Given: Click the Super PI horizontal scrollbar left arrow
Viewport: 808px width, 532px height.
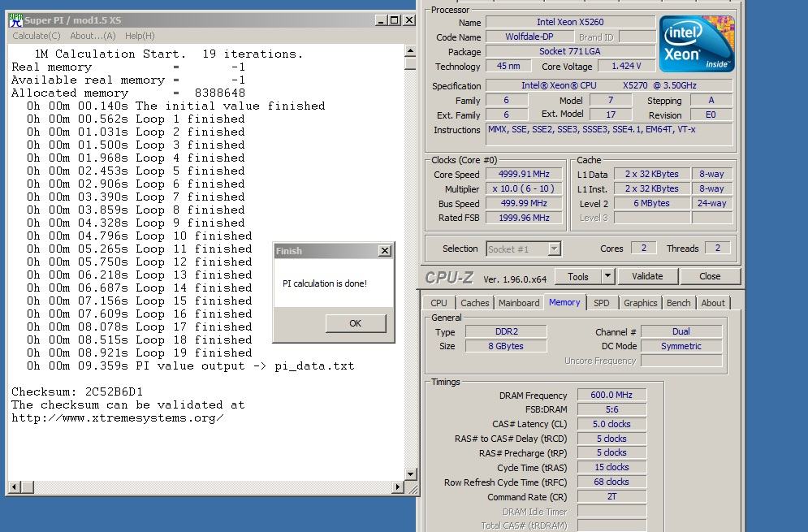Looking at the screenshot, I should [x=15, y=487].
